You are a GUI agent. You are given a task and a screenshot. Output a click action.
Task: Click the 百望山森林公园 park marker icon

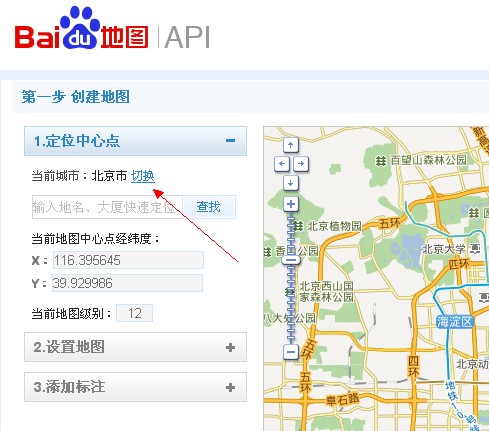tap(381, 160)
